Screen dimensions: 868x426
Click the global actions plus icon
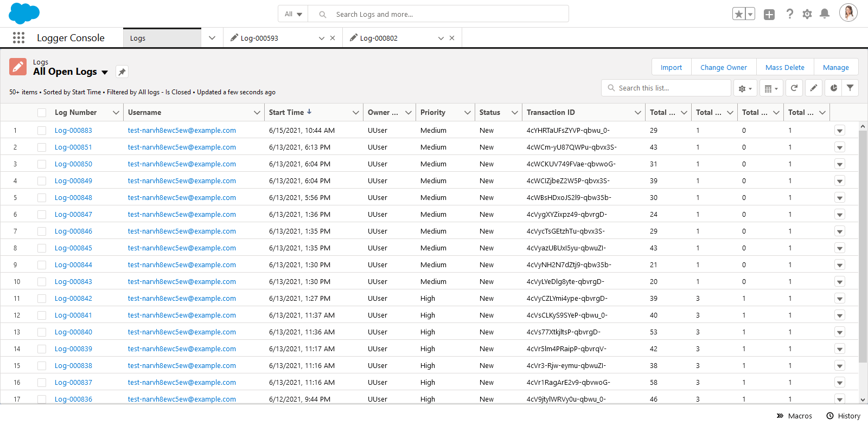click(769, 15)
